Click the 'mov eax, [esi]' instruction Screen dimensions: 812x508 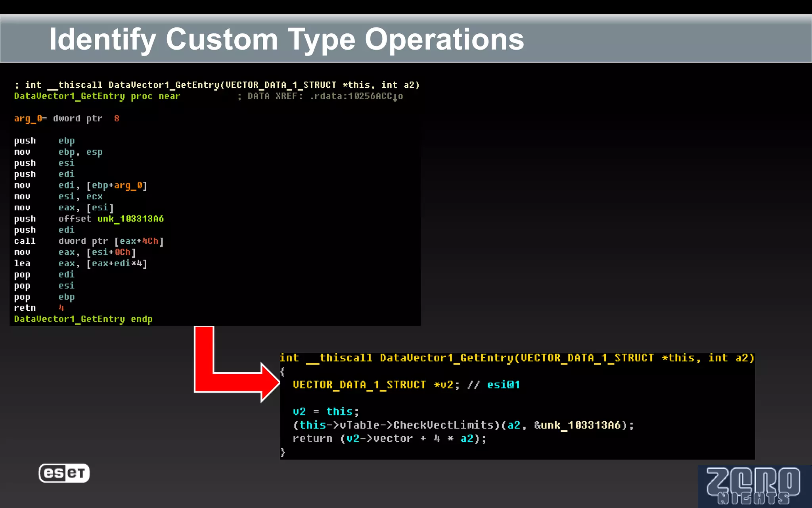tap(64, 208)
